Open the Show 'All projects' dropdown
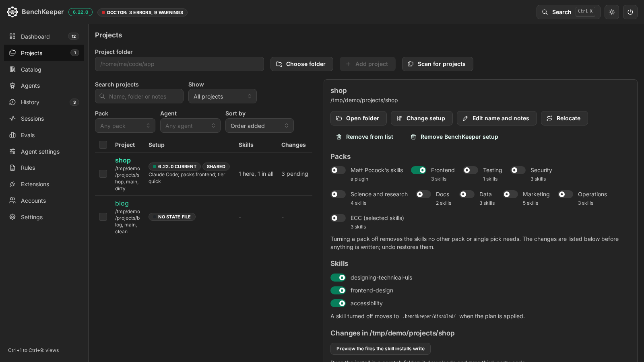 223,97
